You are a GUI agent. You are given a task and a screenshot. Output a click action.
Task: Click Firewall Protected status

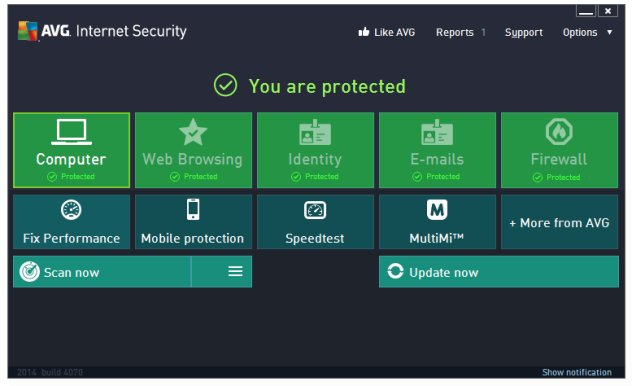[557, 177]
